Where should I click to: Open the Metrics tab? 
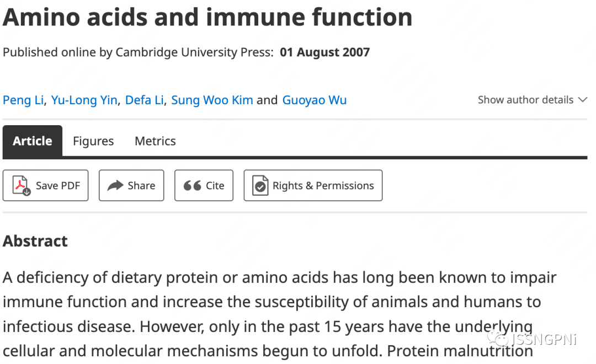pos(155,141)
